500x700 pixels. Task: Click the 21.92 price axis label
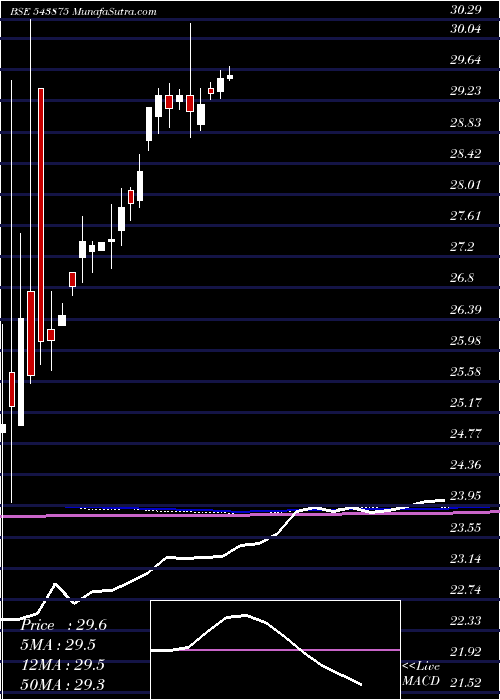click(465, 652)
